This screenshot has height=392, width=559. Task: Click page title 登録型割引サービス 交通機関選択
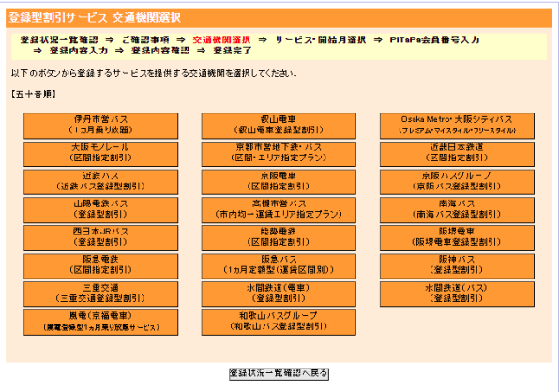tap(95, 18)
